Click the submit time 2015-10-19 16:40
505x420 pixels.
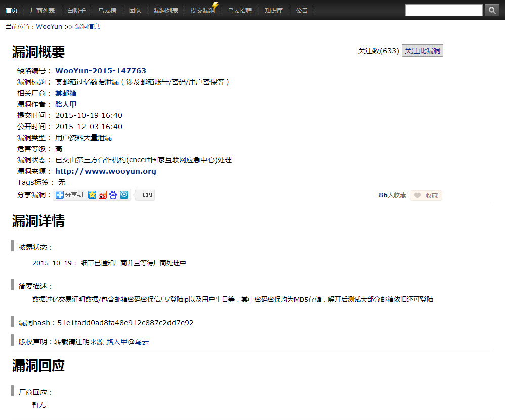tap(89, 115)
